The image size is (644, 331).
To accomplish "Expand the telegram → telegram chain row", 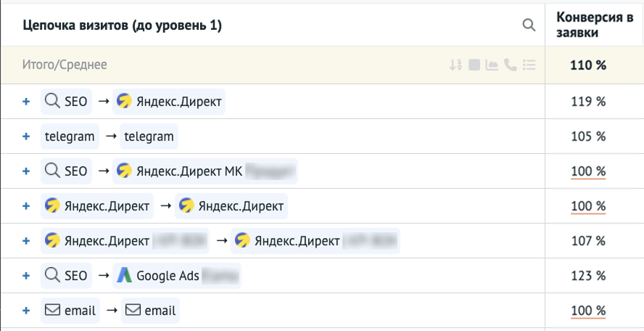I will [x=26, y=136].
